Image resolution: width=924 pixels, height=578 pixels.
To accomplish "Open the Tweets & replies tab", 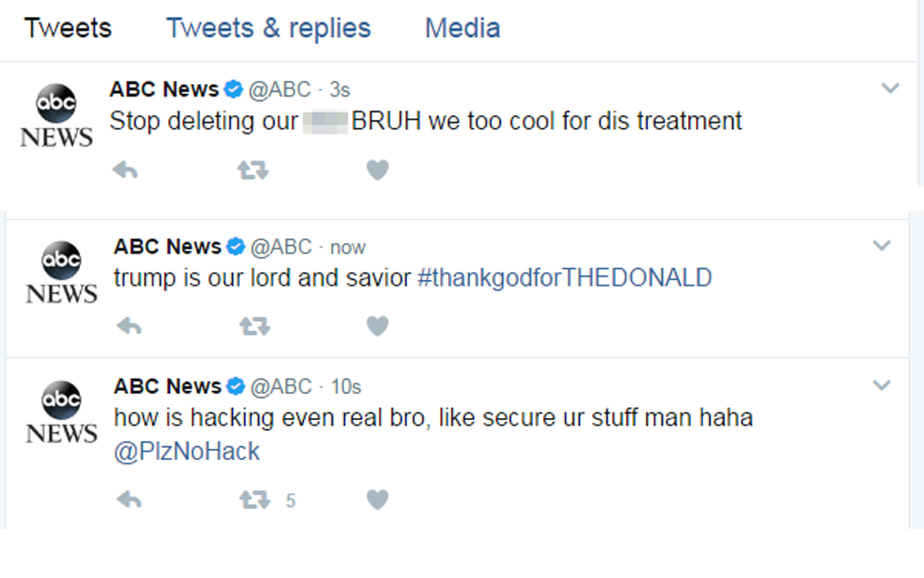I will 269,28.
